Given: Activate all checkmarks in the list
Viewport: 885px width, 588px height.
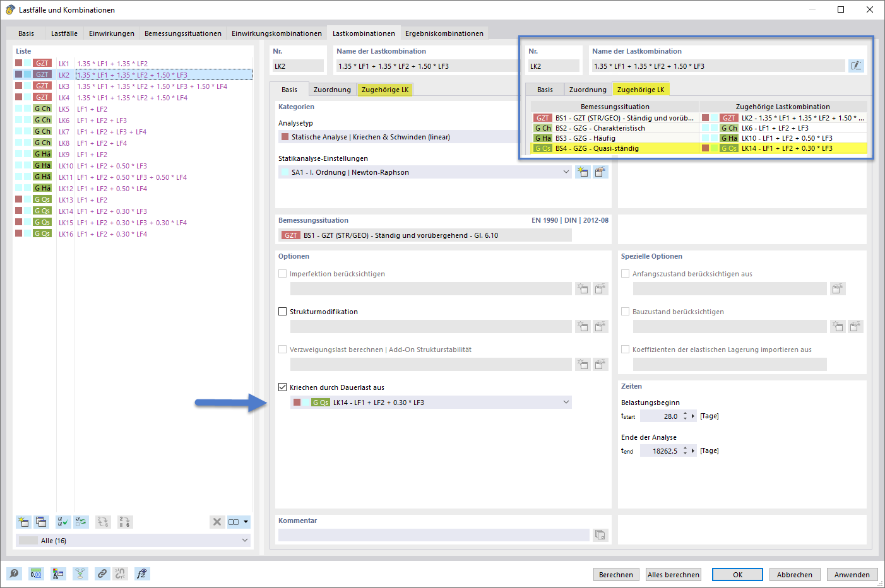Looking at the screenshot, I should 62,522.
